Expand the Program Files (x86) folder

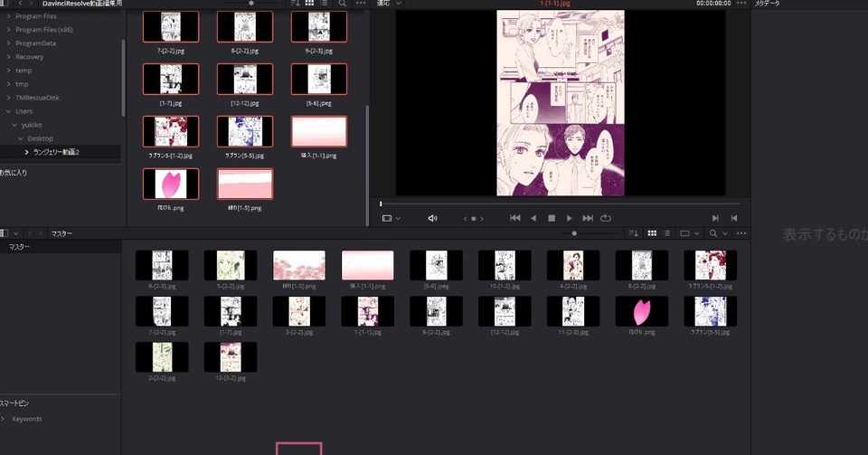8,29
